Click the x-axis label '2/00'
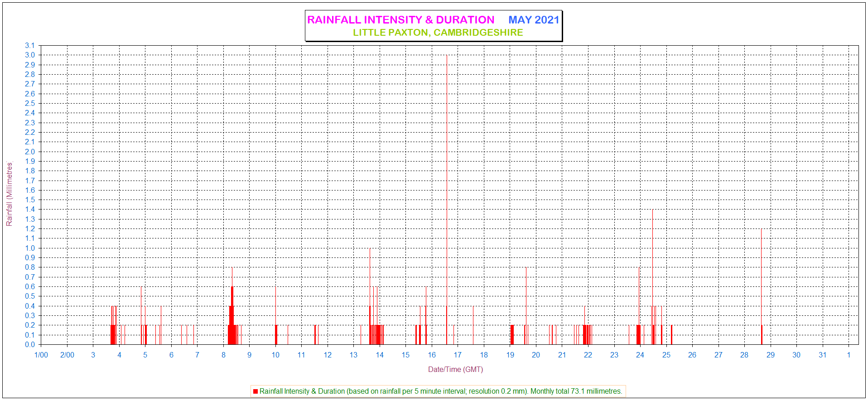This screenshot has width=868, height=400. pyautogui.click(x=67, y=355)
